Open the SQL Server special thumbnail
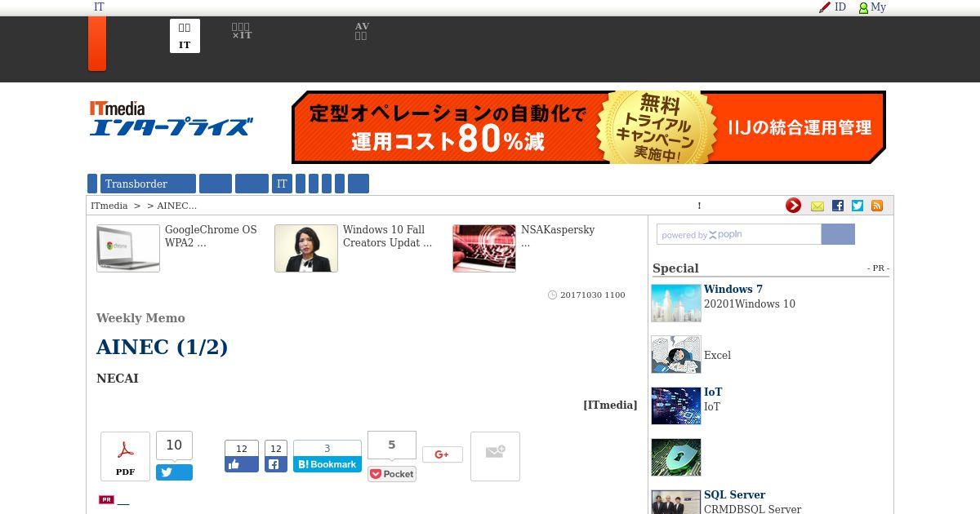 coord(676,502)
